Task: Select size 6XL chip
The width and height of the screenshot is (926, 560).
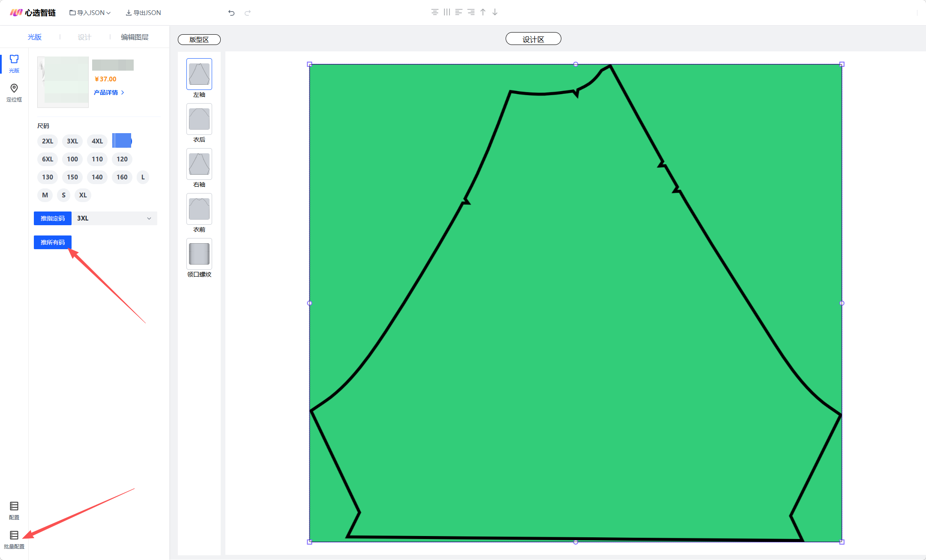Action: pos(48,159)
